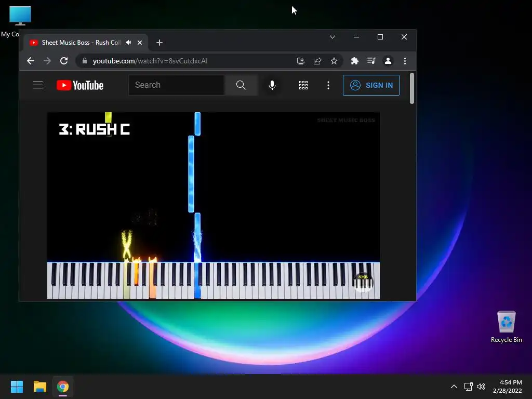Open the Chrome extensions puzzle icon

354,61
